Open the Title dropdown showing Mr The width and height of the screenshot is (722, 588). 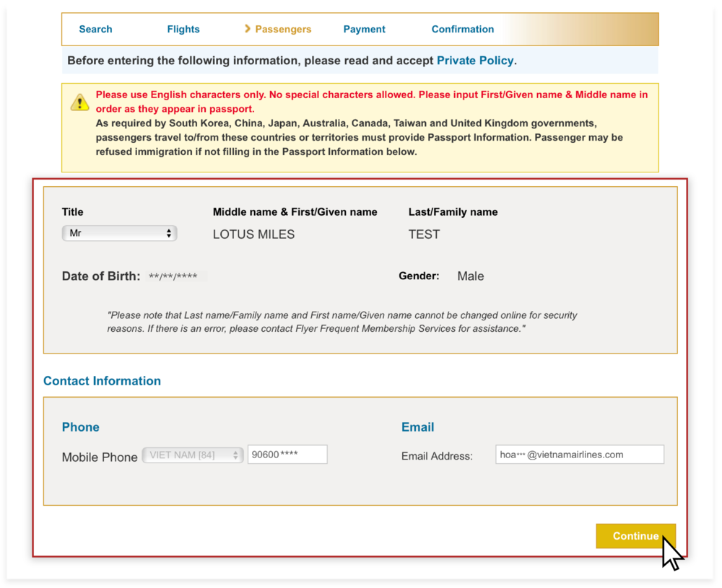[119, 233]
